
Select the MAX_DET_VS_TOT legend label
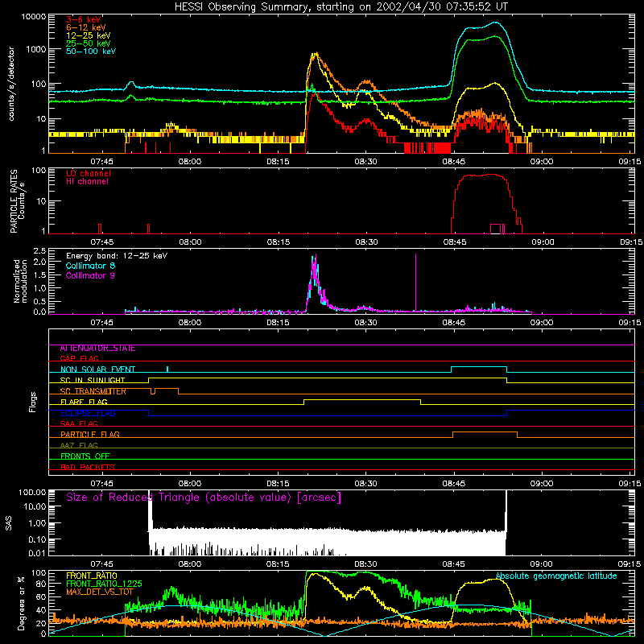pyautogui.click(x=100, y=592)
